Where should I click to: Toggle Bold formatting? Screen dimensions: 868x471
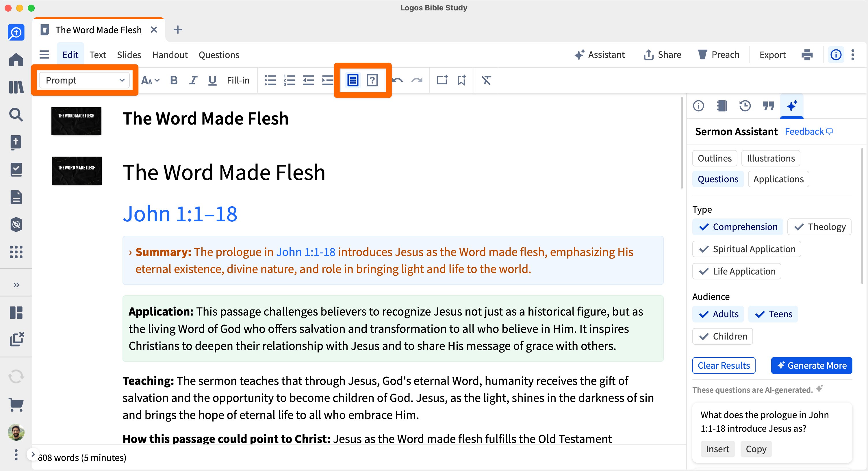click(174, 80)
